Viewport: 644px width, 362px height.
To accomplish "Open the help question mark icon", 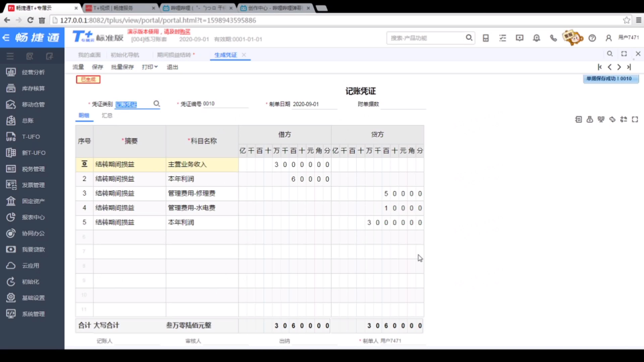I will pos(592,38).
